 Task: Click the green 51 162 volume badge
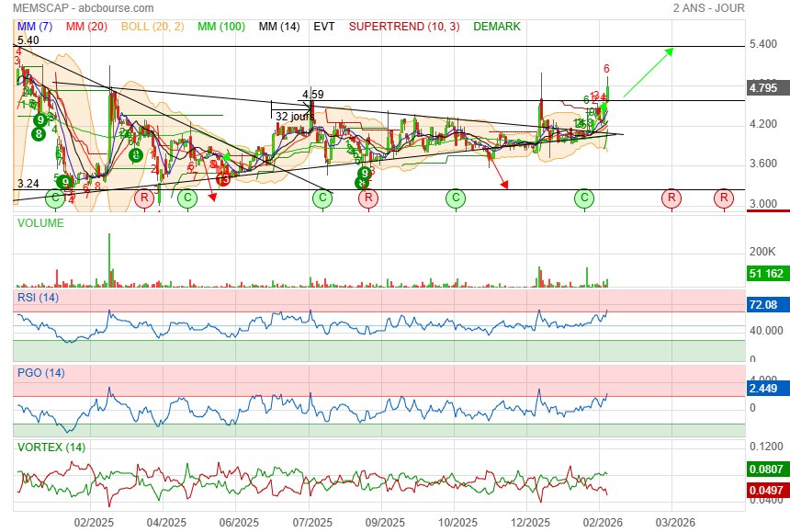pos(766,273)
